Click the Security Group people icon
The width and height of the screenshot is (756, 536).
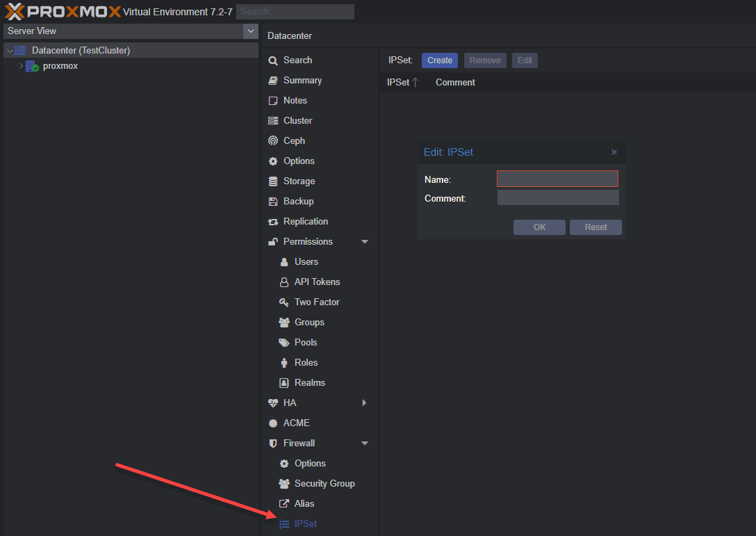[x=284, y=483]
